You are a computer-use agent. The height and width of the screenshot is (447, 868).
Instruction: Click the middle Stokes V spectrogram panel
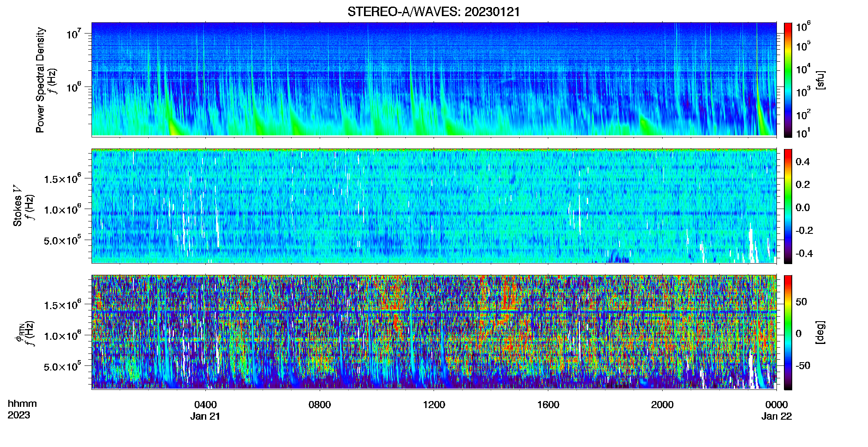click(x=434, y=206)
